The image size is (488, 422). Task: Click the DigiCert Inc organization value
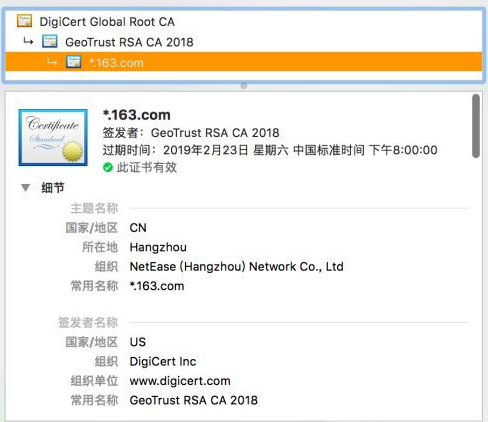pos(163,361)
